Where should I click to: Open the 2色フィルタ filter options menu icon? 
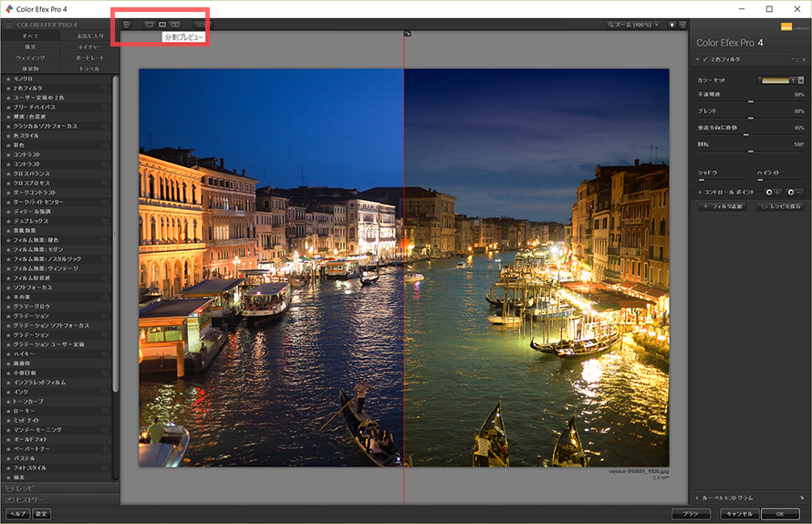click(796, 59)
